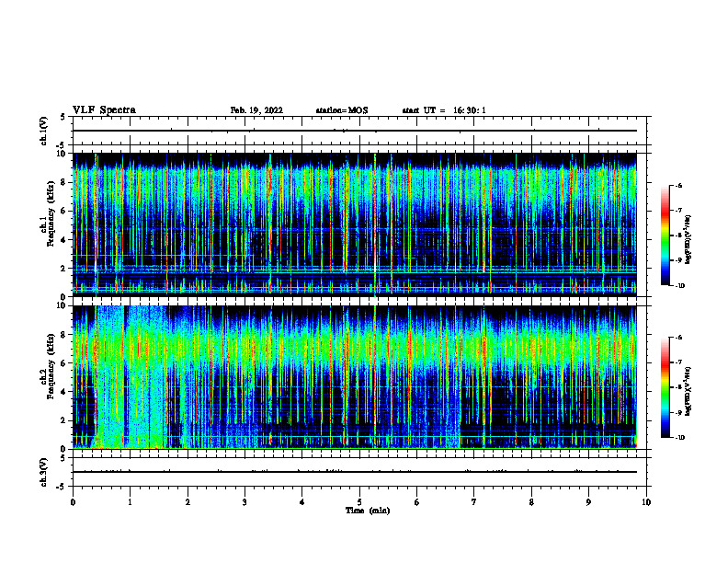Click time-axis tick label '1' at bottom
This screenshot has width=728, height=563.
(x=130, y=502)
